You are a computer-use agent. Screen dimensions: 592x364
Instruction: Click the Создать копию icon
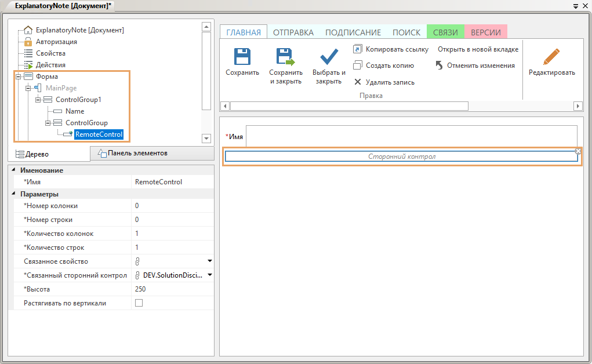[x=358, y=65]
